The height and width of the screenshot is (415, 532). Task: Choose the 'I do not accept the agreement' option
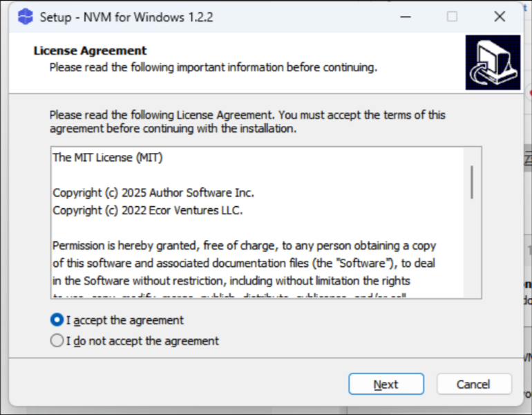57,340
